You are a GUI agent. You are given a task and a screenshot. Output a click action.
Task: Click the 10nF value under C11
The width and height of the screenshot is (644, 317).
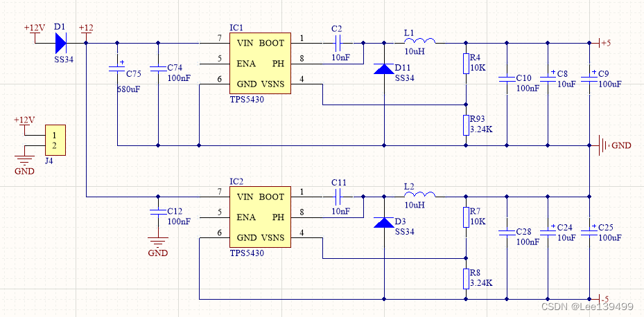[x=341, y=212]
